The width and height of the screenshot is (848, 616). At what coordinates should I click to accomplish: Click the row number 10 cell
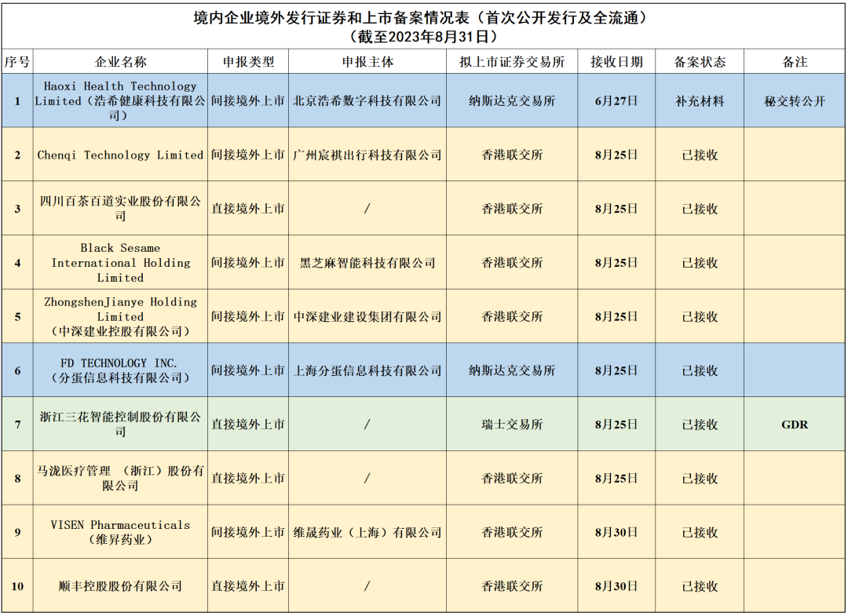pos(17,586)
